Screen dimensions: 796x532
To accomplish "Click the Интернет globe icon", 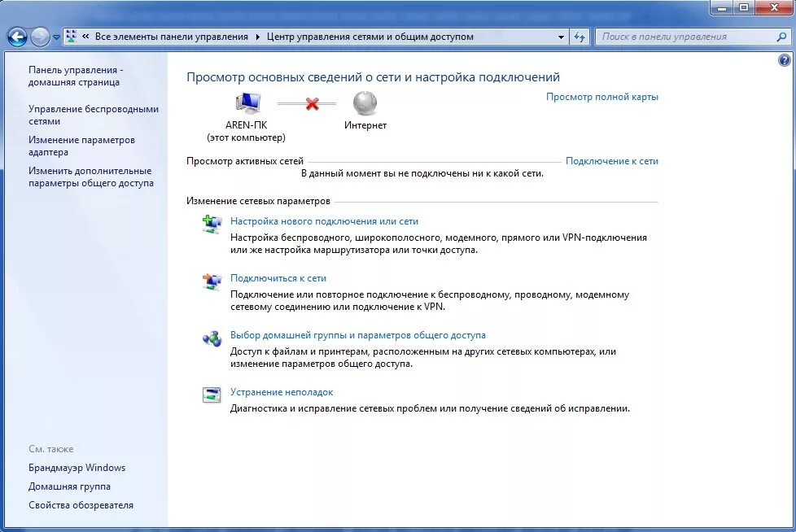I will pos(365,103).
